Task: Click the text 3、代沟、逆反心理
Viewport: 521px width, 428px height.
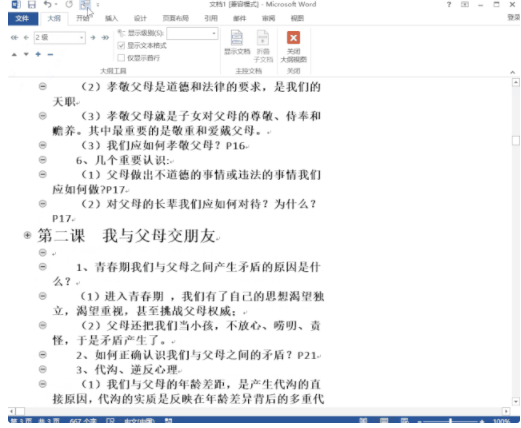Action: (127, 370)
